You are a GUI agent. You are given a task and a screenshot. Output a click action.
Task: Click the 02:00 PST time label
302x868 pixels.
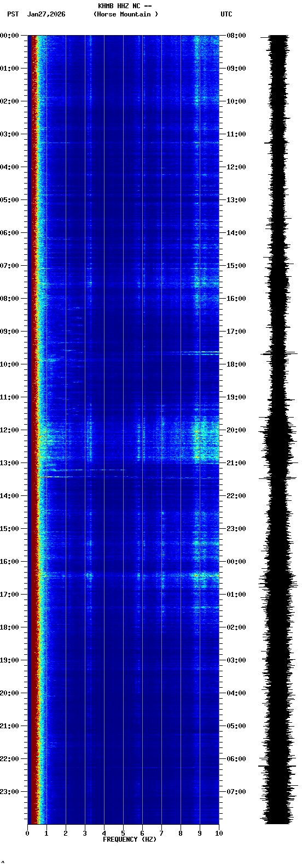point(9,101)
